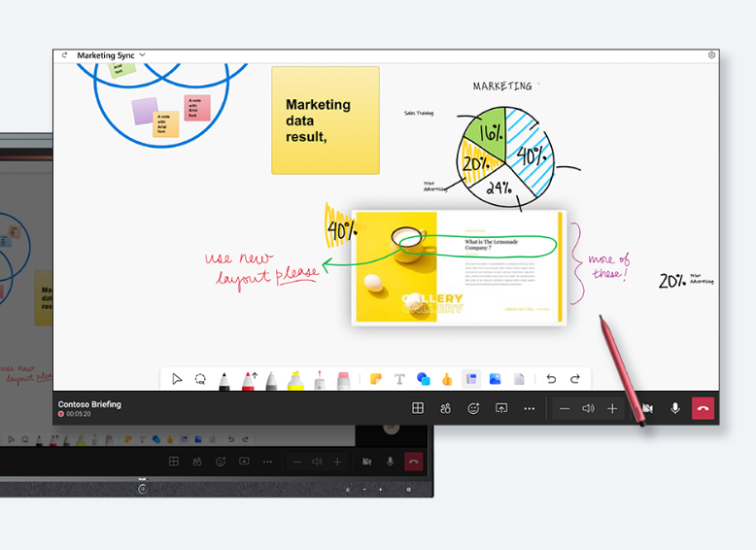Select the yellow Marketing data result note
756x550 pixels.
tap(326, 120)
